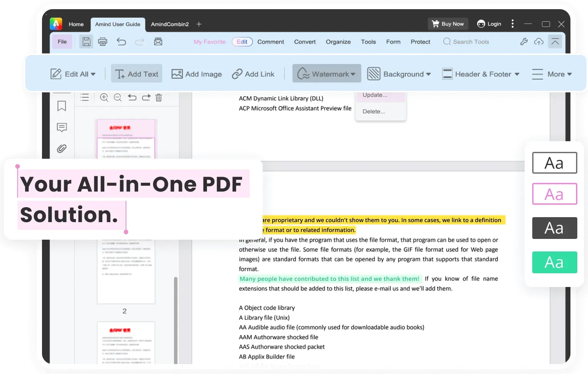The height and width of the screenshot is (374, 588).
Task: Click the Buy Now button
Action: pos(447,24)
